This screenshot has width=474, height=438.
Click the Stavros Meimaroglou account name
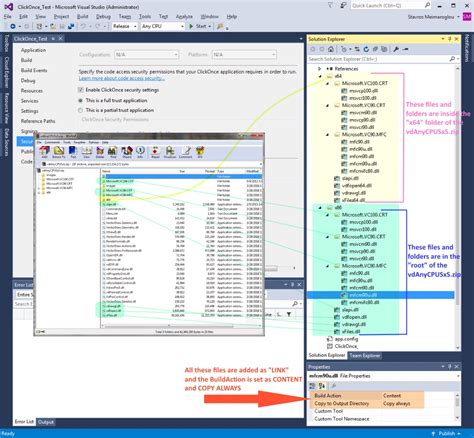click(x=431, y=16)
